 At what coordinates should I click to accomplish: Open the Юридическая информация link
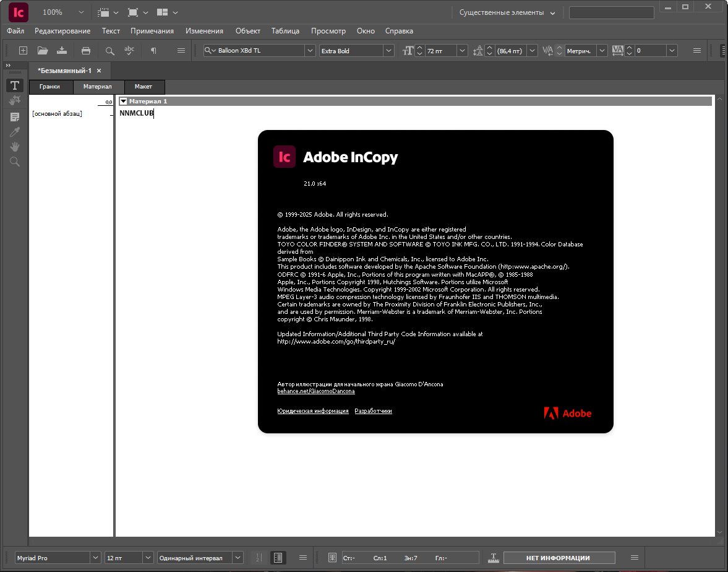(312, 411)
